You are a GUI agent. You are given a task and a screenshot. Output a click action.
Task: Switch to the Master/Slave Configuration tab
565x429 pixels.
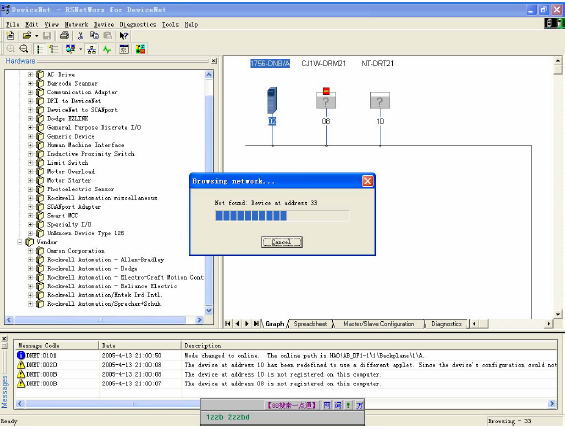pos(378,324)
